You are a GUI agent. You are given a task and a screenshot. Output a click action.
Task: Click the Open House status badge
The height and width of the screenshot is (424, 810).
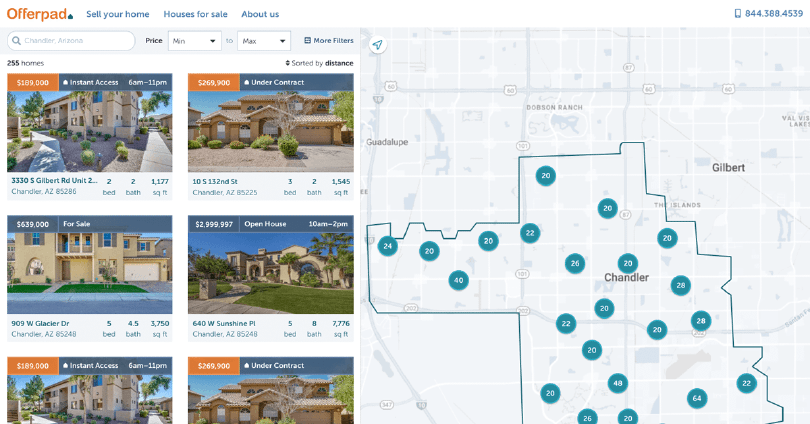click(265, 224)
